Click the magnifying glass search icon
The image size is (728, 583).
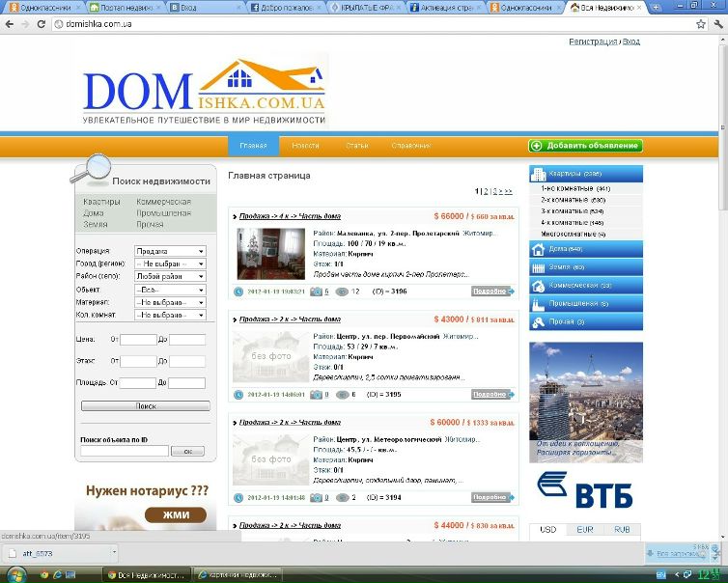pos(91,168)
